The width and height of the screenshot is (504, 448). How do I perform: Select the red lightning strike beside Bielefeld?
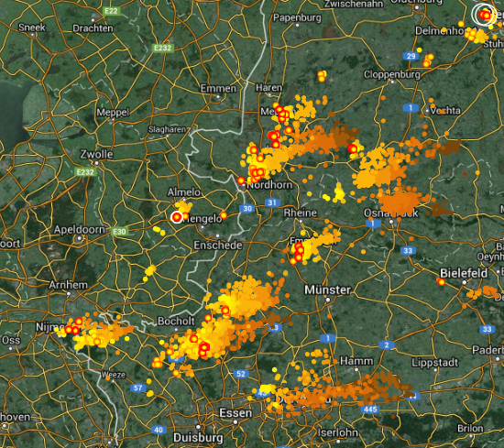point(442,282)
